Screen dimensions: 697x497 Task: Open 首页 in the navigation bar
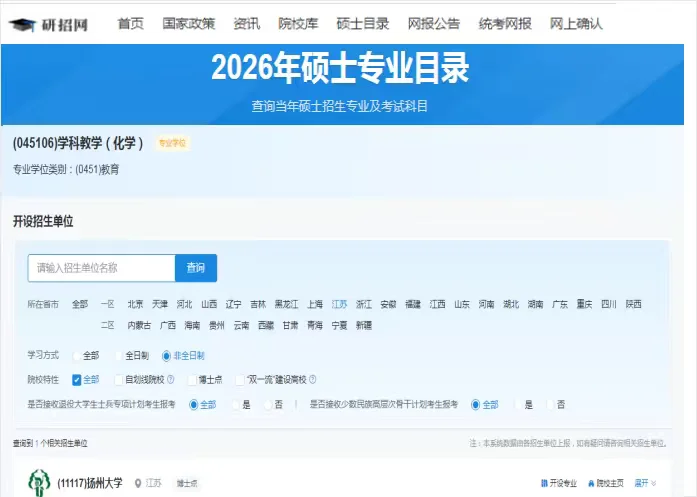pyautogui.click(x=131, y=24)
